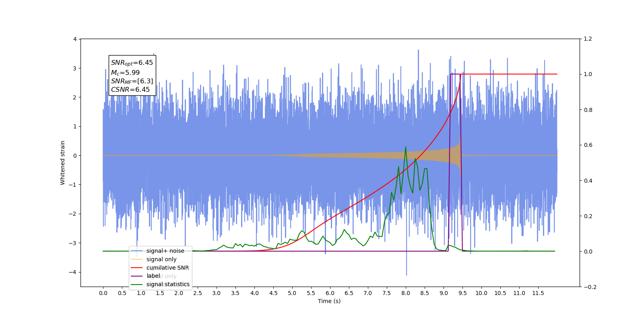The width and height of the screenshot is (644, 322).
Task: Click the 1.2 tick label on right axis
Action: point(588,39)
